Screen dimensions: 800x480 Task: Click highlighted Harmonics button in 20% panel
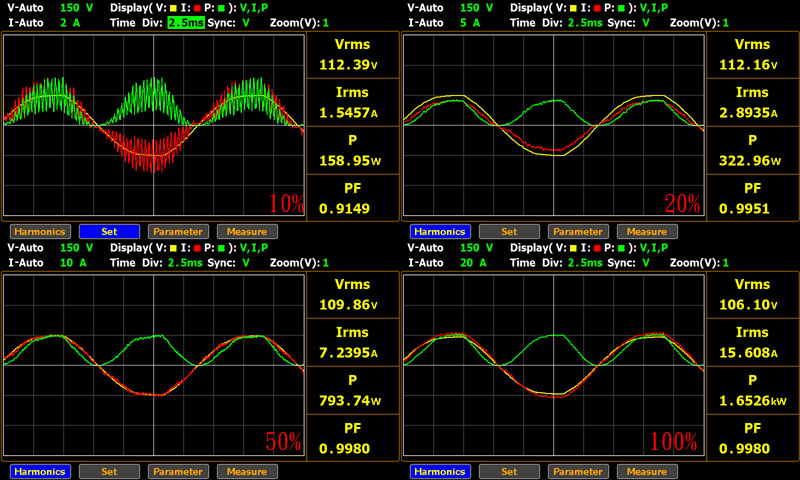click(x=439, y=232)
